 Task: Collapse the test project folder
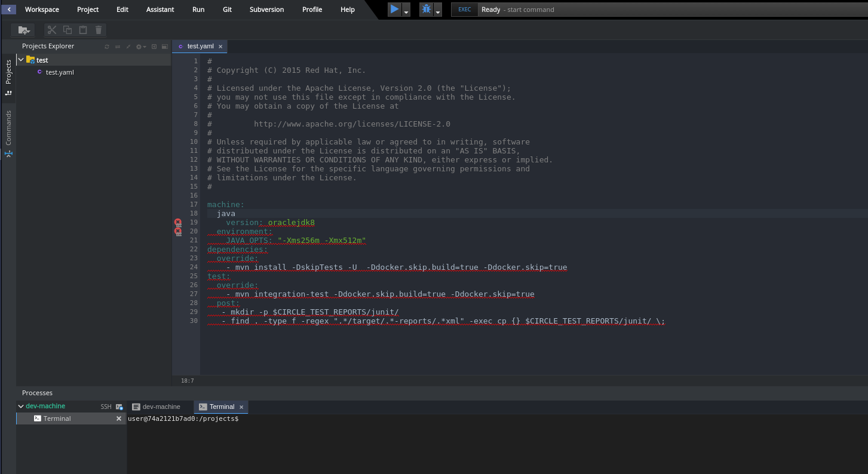(21, 60)
